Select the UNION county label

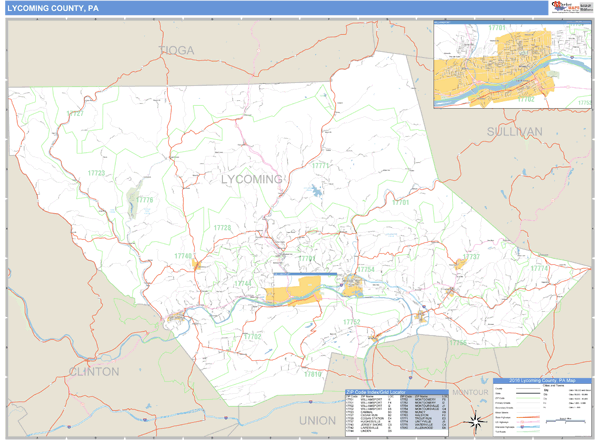pos(317,420)
